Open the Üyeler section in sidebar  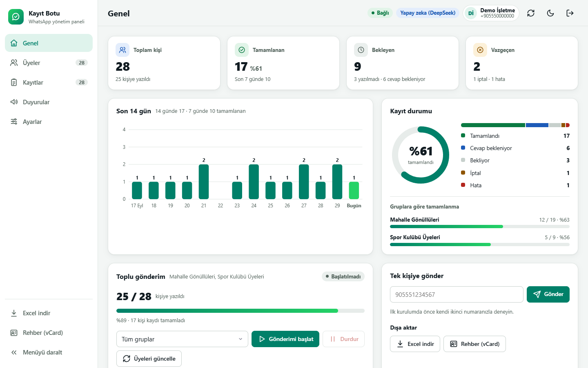[49, 63]
